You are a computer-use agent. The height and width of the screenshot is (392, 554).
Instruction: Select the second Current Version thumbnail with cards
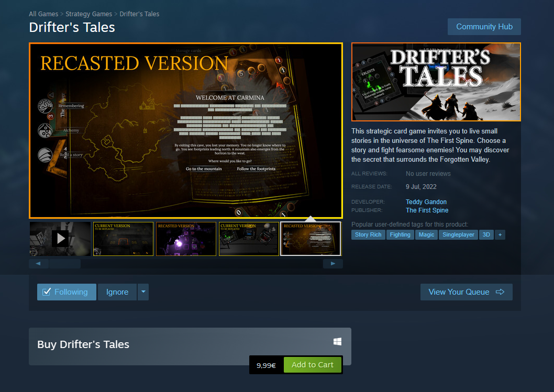(x=249, y=239)
